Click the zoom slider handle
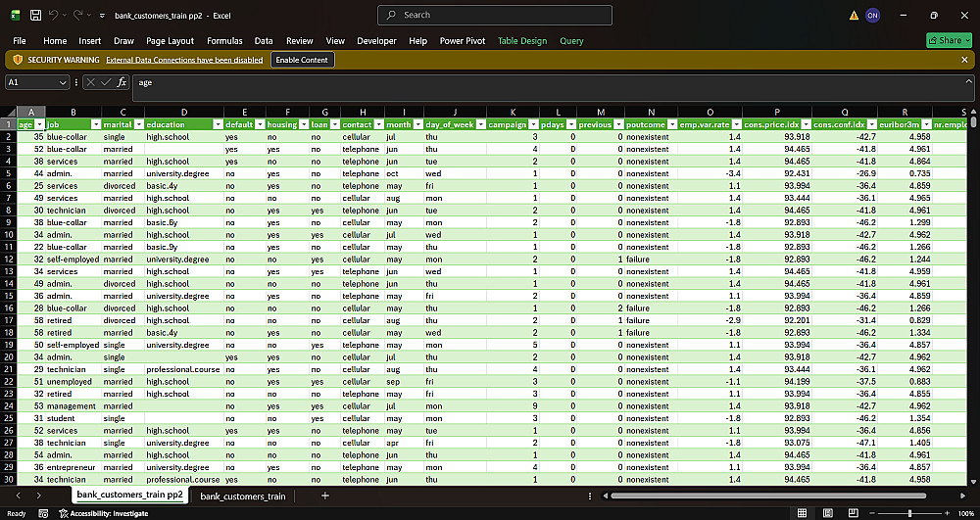Screen dimensions: 980x520 point(909,513)
